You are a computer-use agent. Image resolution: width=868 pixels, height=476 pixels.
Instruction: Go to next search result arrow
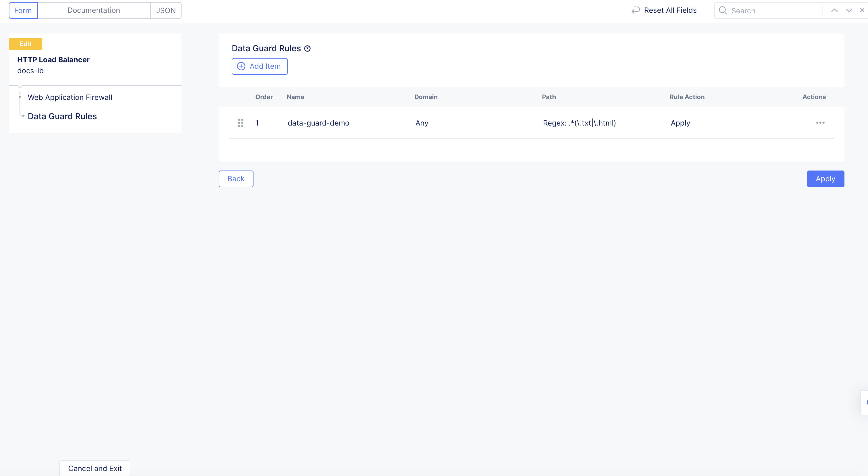[849, 10]
